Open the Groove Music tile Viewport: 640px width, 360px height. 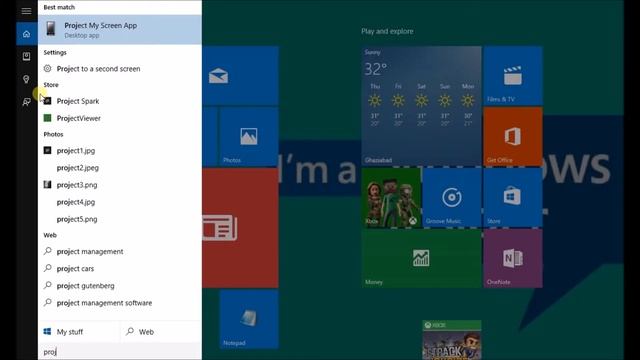point(452,198)
